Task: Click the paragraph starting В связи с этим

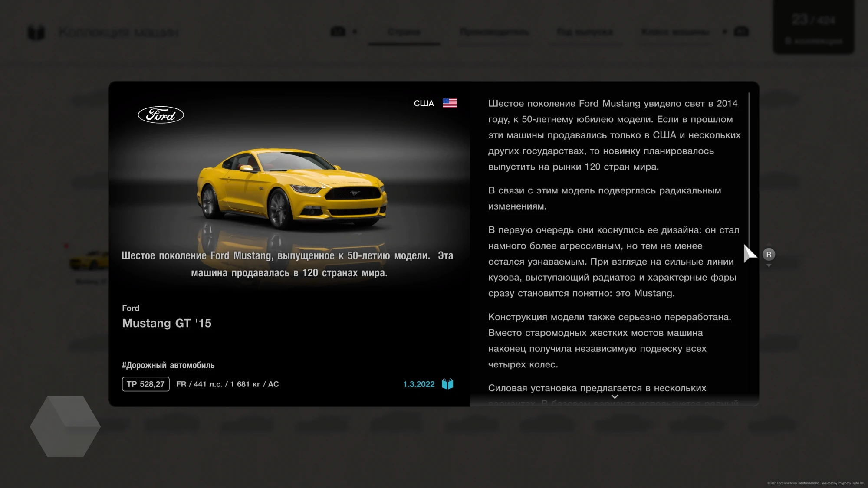Action: click(x=605, y=198)
